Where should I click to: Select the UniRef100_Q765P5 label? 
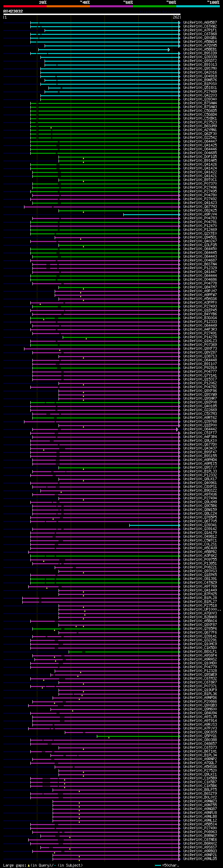[x=200, y=518]
